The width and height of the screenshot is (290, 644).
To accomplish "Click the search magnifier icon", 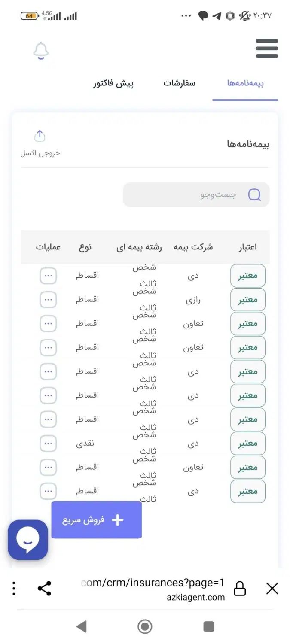I will tap(254, 195).
